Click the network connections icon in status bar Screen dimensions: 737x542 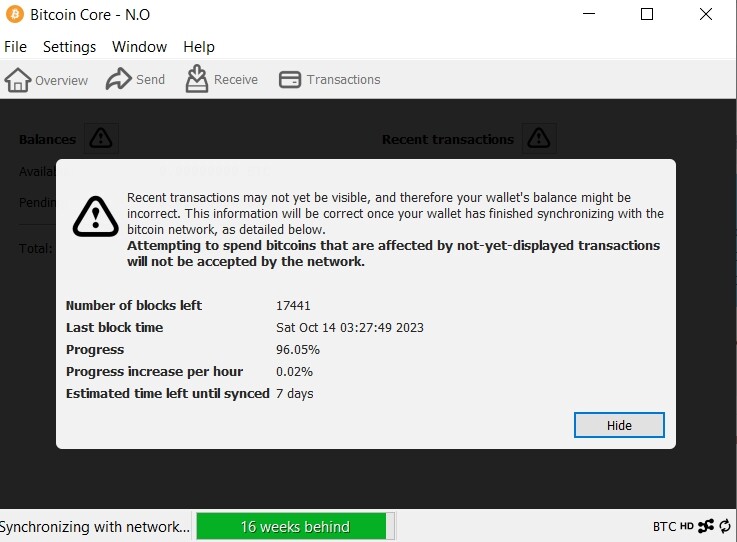(706, 526)
